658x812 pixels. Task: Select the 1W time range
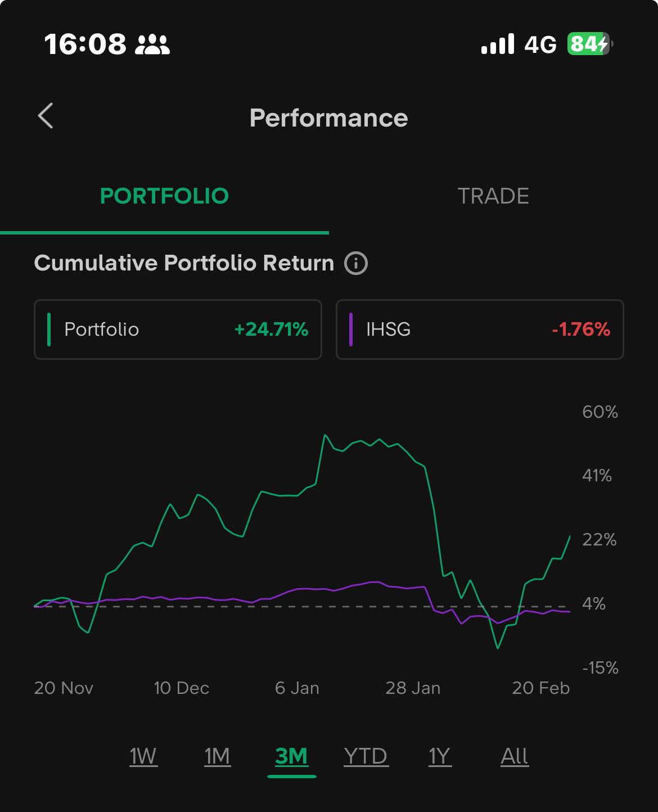pyautogui.click(x=143, y=756)
